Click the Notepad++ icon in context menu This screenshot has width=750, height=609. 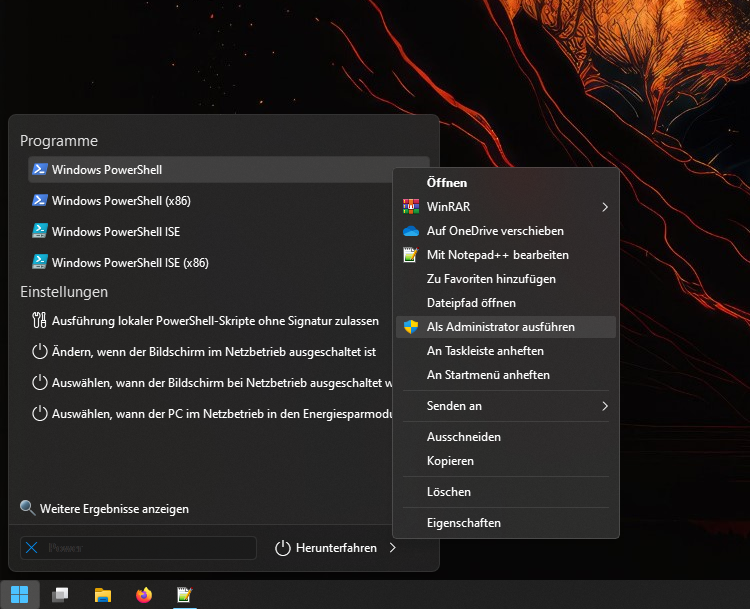[411, 255]
